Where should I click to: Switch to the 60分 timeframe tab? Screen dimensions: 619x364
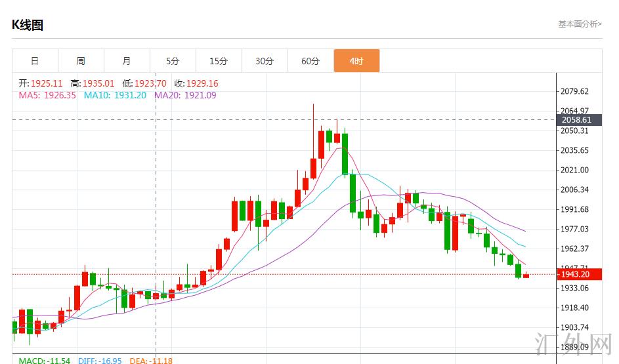point(310,61)
